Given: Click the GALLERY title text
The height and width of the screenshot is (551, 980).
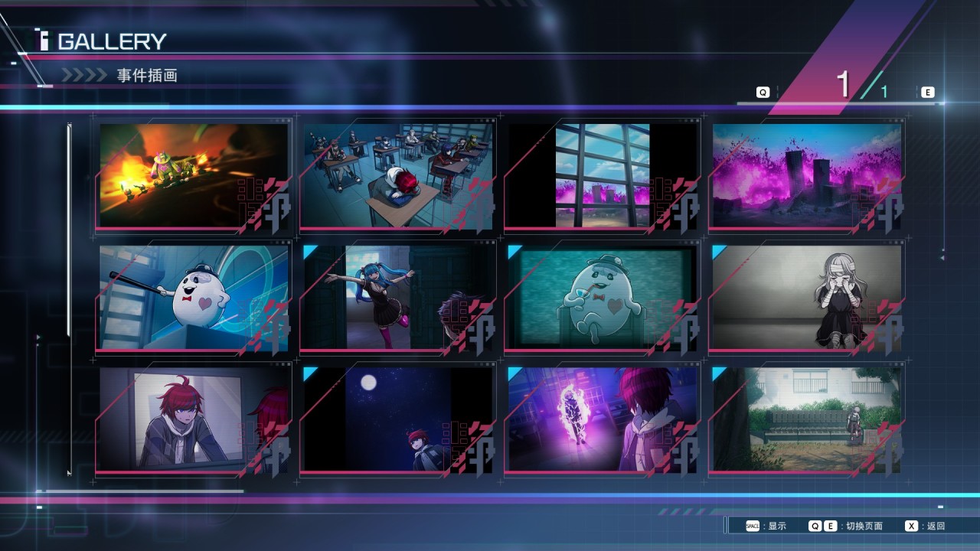Looking at the screenshot, I should (x=112, y=41).
